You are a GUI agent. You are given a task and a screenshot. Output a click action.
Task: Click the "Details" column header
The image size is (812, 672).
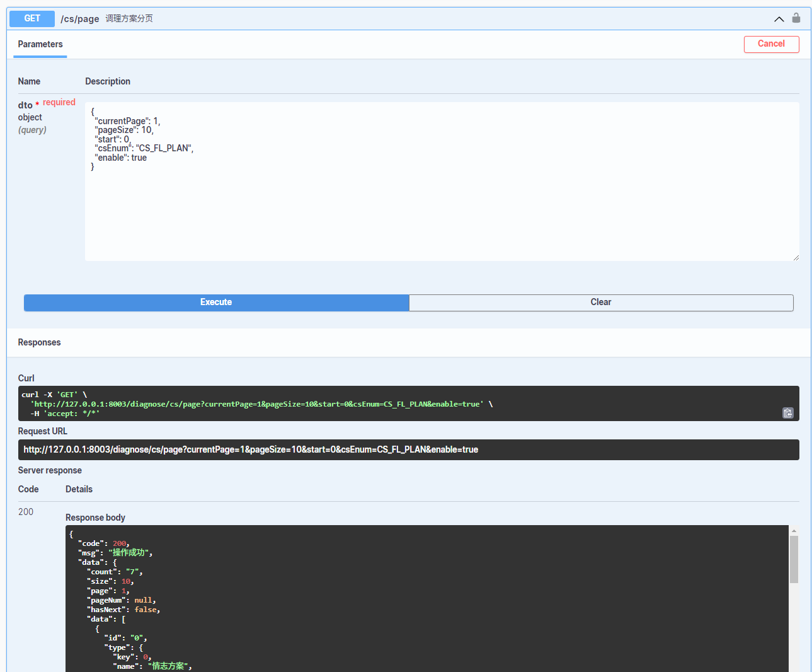click(x=79, y=489)
